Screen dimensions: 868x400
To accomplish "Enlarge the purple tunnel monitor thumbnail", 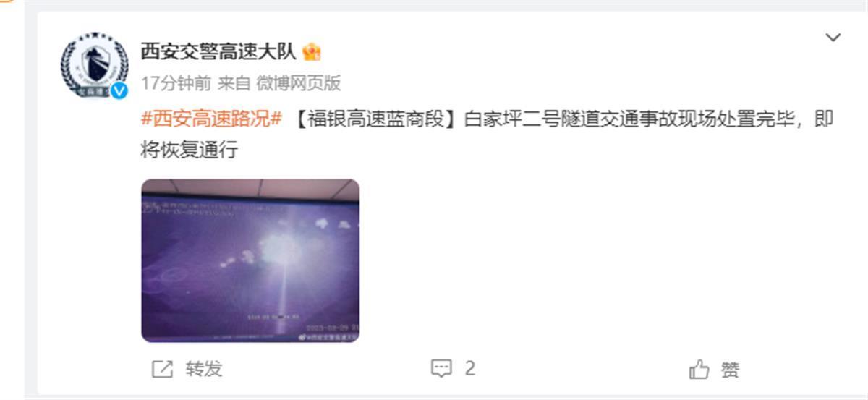I will [250, 260].
